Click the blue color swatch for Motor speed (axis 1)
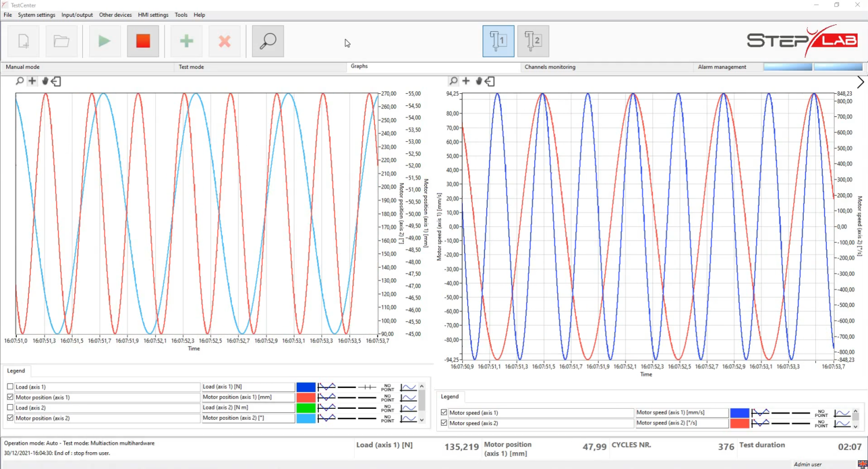The image size is (868, 469). [740, 412]
